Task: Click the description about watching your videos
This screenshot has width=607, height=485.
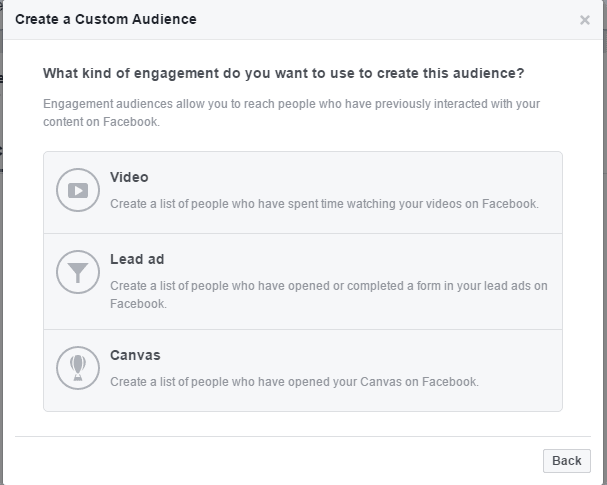Action: [x=324, y=204]
